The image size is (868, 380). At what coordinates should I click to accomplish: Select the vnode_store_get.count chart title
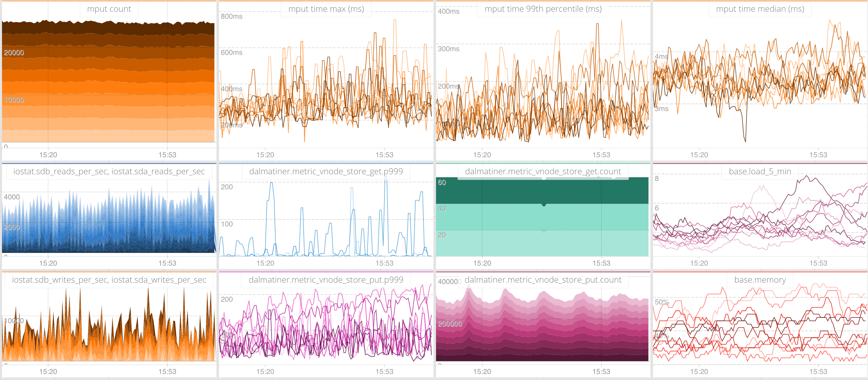click(543, 171)
